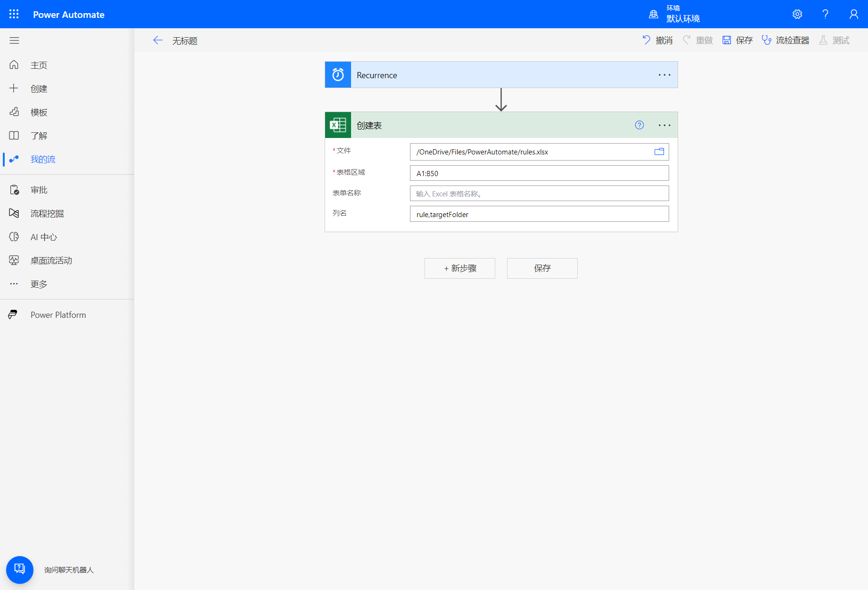Collapse the left navigation hamburger menu
Screen dimensions: 868x590
14,40
